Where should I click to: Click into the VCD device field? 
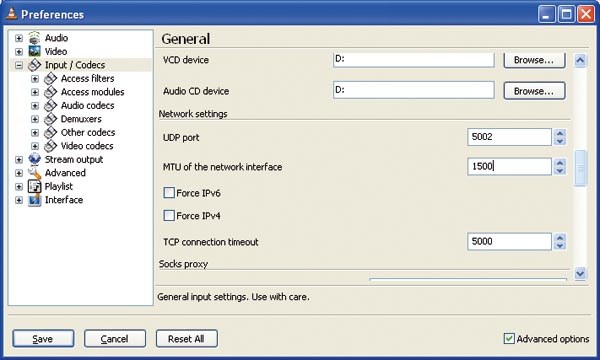tap(414, 60)
